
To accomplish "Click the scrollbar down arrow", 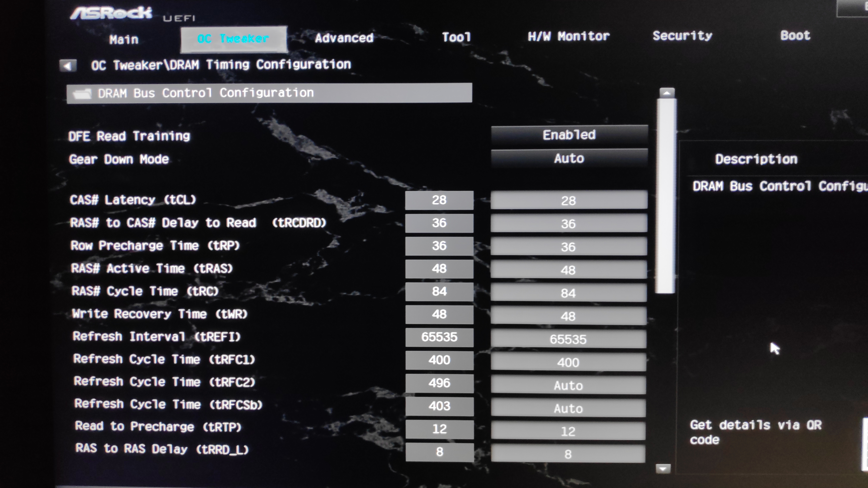I will 663,468.
